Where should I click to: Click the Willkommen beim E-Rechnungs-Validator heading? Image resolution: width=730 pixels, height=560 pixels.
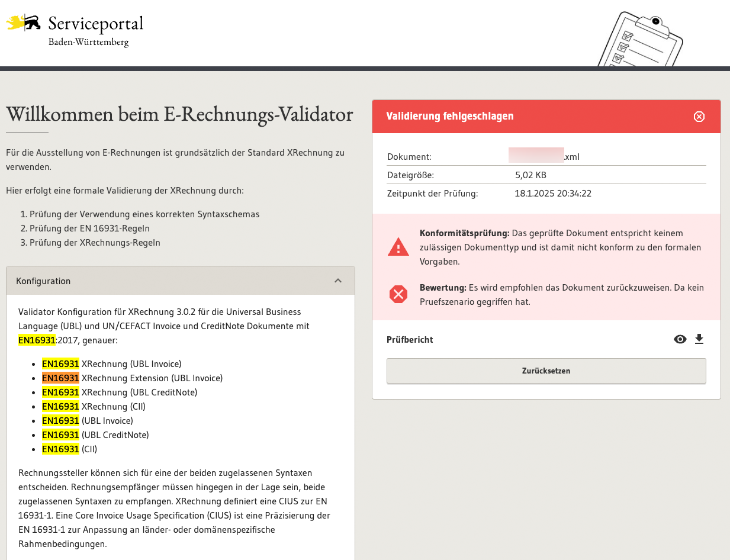[x=179, y=114]
